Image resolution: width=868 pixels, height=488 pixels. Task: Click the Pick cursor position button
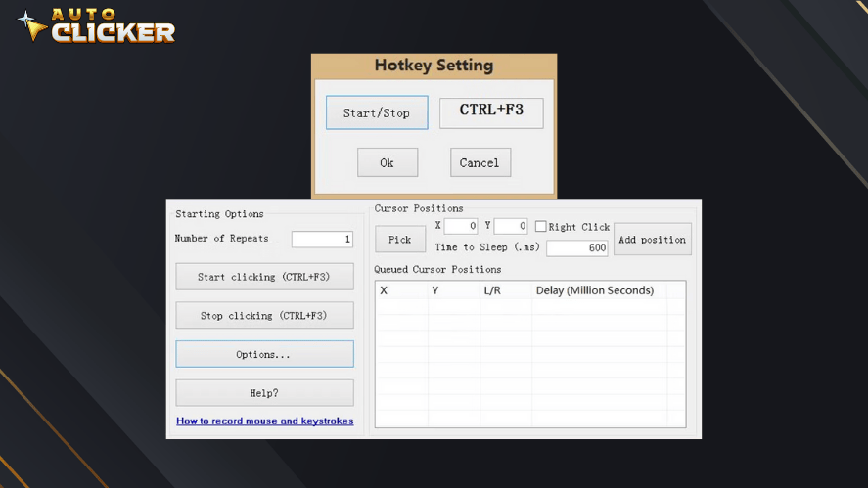click(399, 240)
